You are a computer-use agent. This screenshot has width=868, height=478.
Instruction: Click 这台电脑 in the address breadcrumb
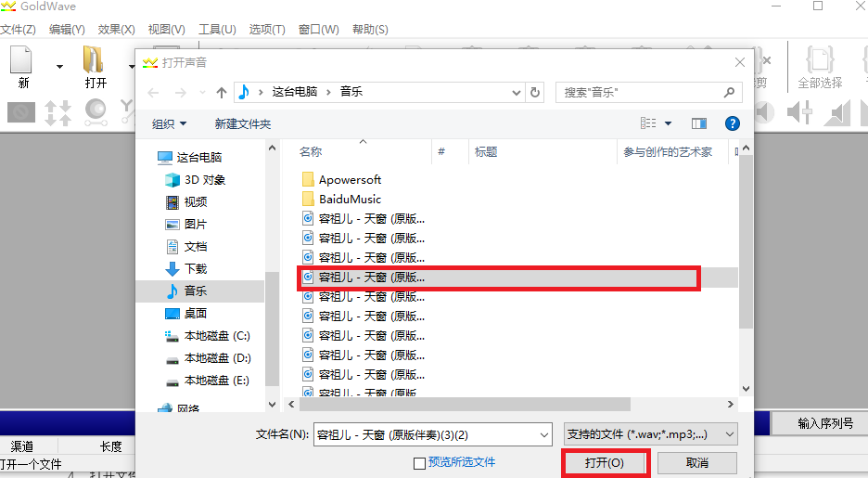(295, 92)
